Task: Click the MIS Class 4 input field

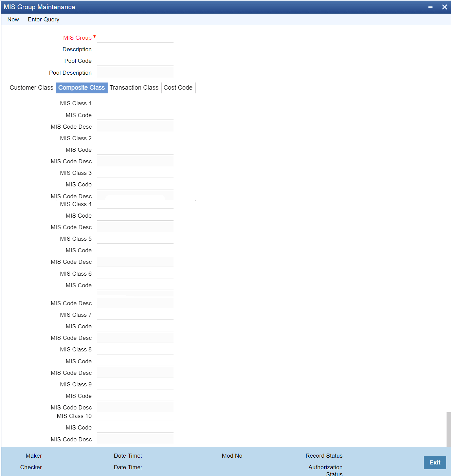Action: point(135,204)
